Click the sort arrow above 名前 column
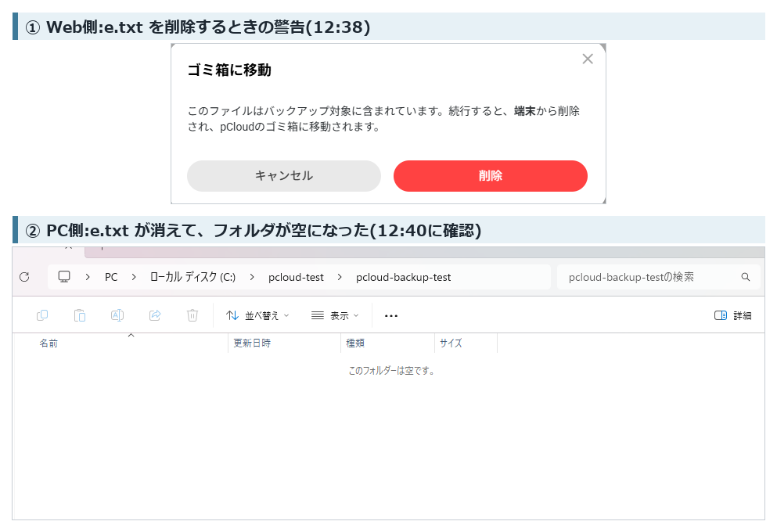The width and height of the screenshot is (777, 532). (x=131, y=336)
